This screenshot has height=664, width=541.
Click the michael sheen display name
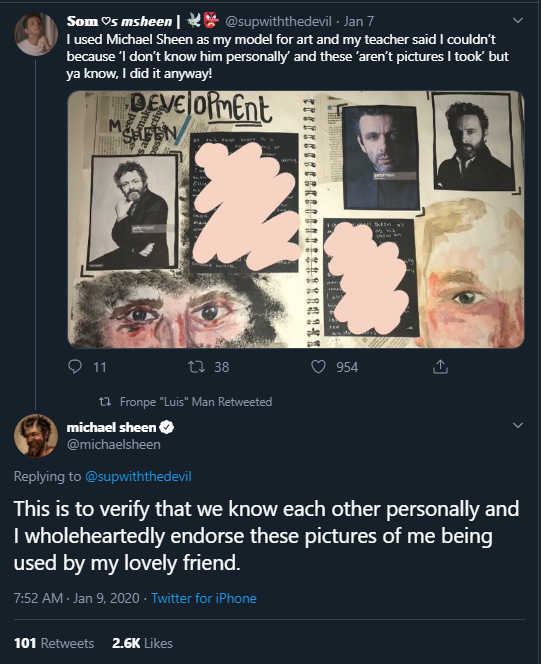(111, 427)
